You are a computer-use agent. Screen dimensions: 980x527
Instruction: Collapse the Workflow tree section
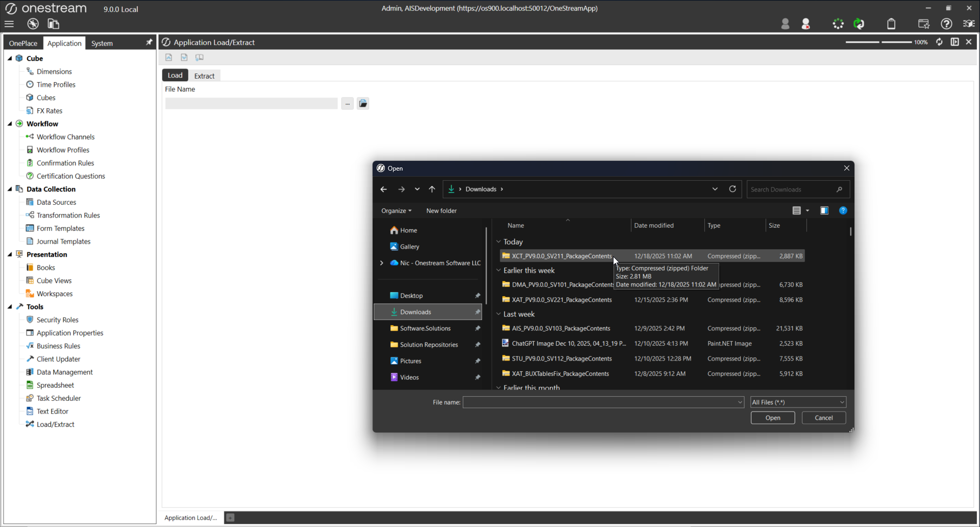click(10, 124)
